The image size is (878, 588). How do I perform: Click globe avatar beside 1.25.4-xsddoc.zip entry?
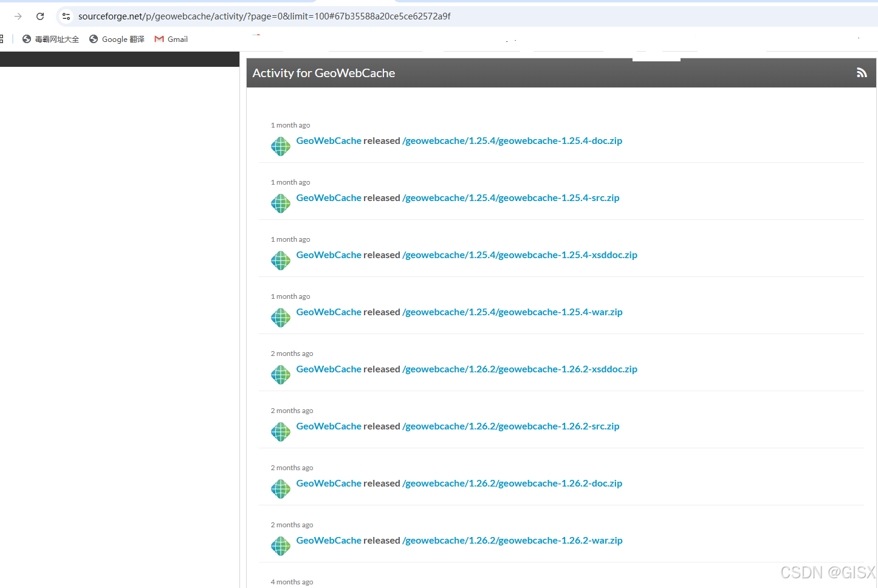[x=281, y=261]
